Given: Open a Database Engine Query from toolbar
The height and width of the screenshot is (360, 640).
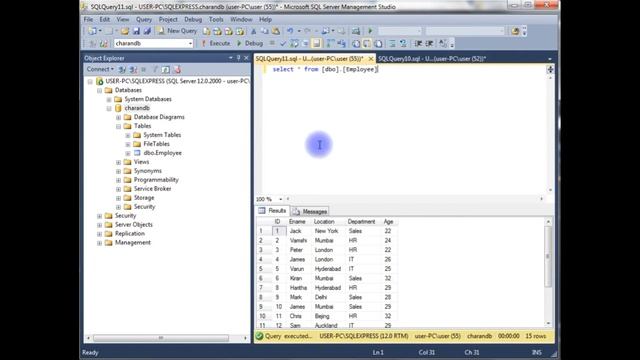Looking at the screenshot, I should 207,31.
